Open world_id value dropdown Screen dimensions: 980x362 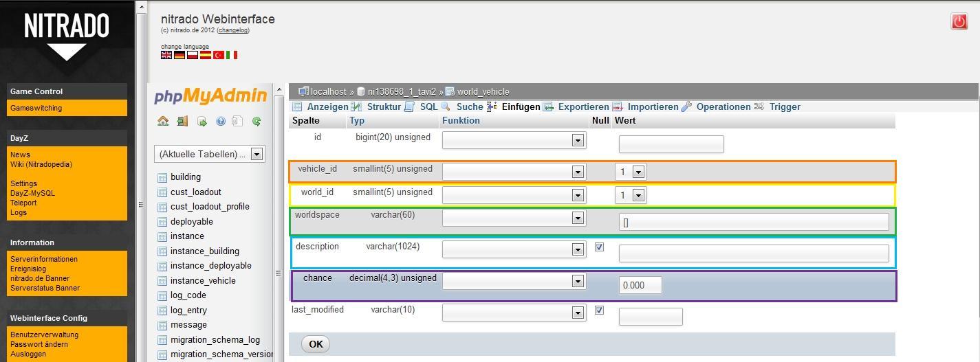pyautogui.click(x=630, y=195)
